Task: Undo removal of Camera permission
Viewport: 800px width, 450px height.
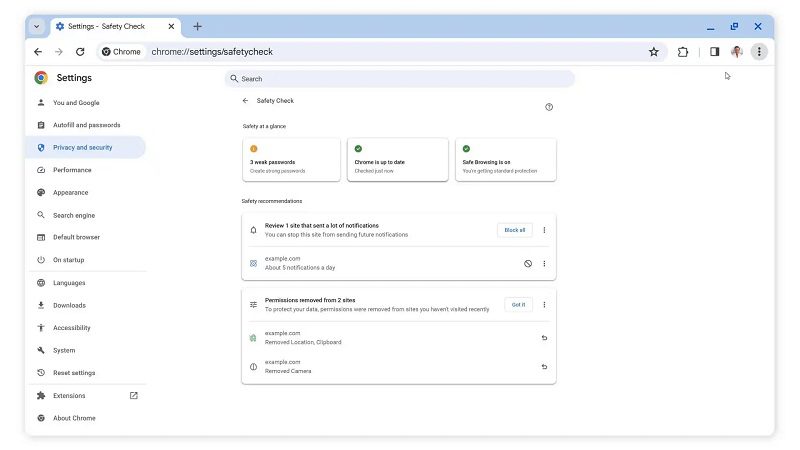Action: click(x=544, y=367)
